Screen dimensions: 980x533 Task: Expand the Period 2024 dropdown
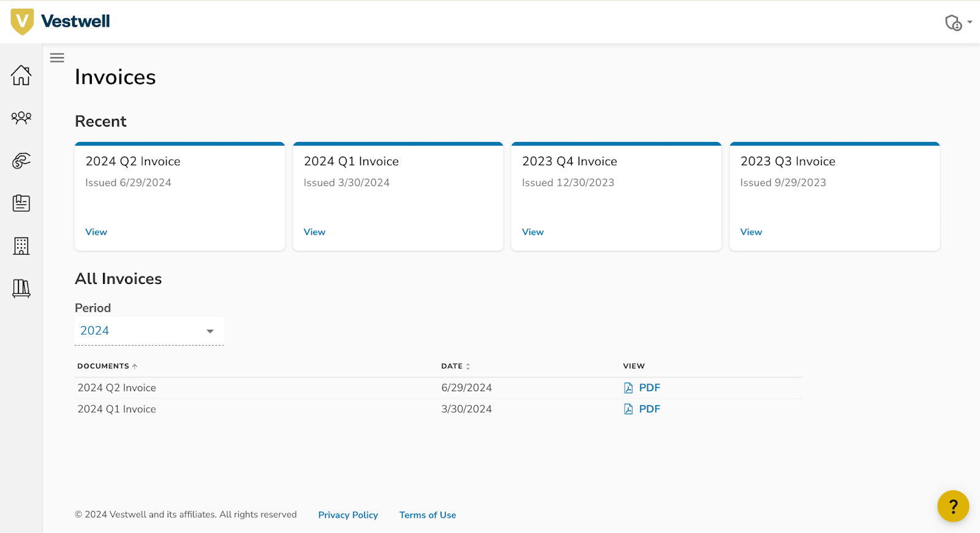pos(149,331)
